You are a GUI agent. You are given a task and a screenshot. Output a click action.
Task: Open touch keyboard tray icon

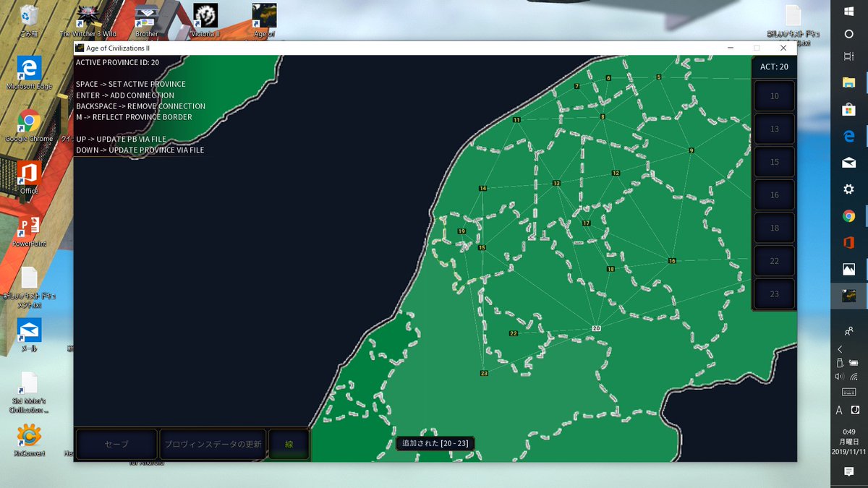(849, 393)
